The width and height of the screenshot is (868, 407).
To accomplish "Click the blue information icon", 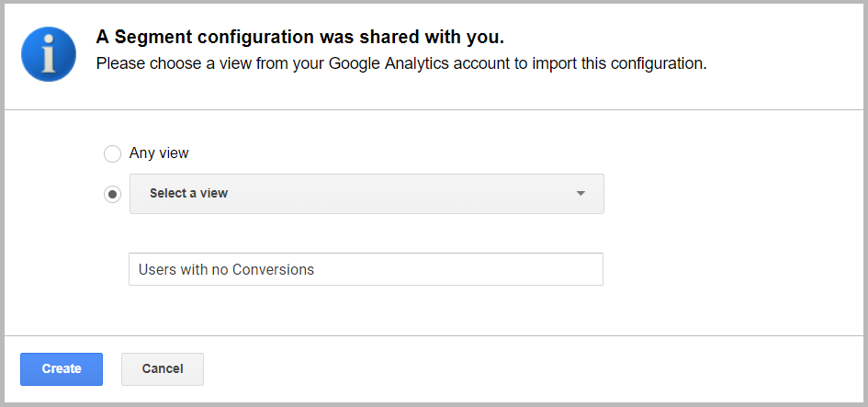I will pos(49,54).
